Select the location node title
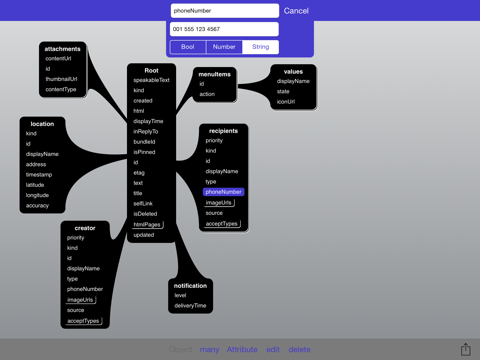The image size is (480, 360). click(42, 124)
